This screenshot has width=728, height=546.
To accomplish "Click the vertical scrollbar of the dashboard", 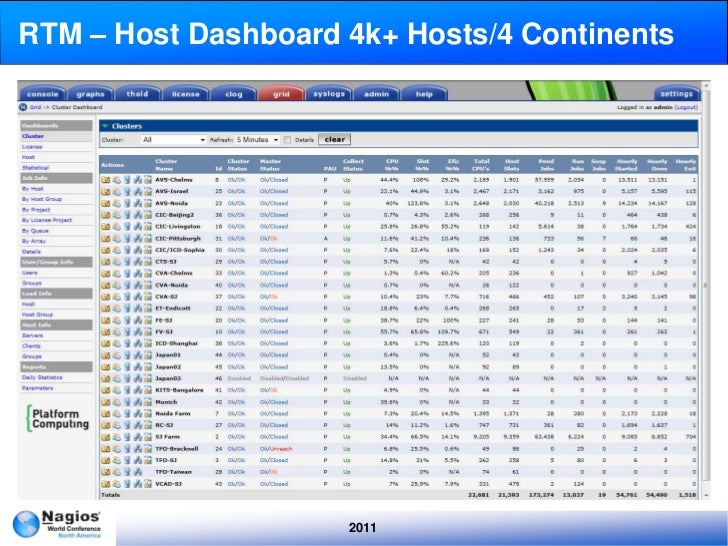I will [707, 286].
